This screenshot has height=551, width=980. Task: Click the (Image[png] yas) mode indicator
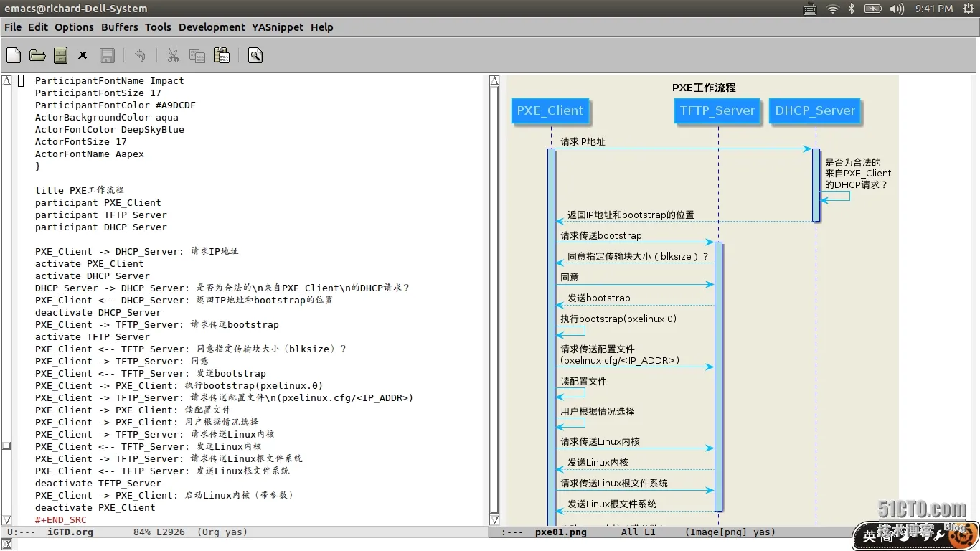(x=730, y=532)
